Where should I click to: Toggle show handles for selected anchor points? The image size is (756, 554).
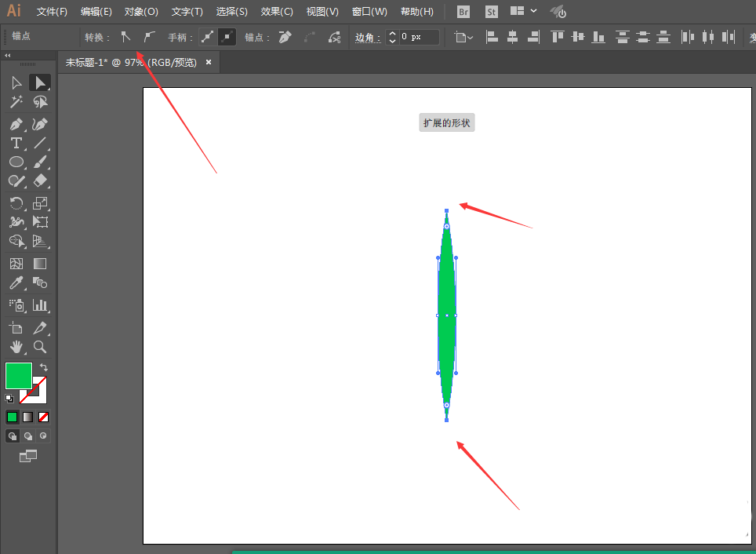207,37
